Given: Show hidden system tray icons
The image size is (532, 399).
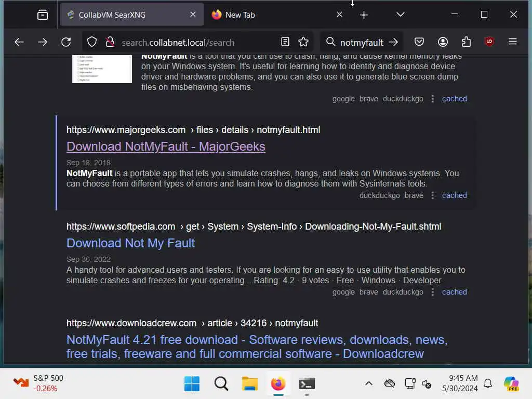Looking at the screenshot, I should click(x=369, y=384).
